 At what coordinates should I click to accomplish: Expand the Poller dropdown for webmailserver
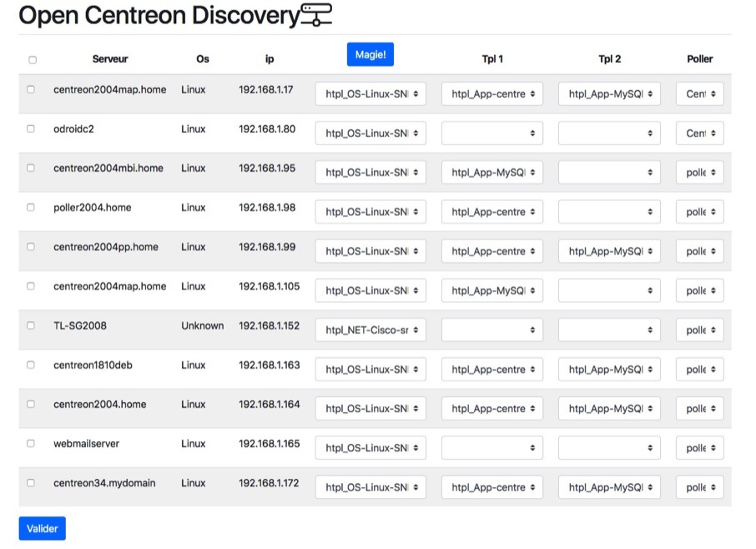click(x=699, y=448)
